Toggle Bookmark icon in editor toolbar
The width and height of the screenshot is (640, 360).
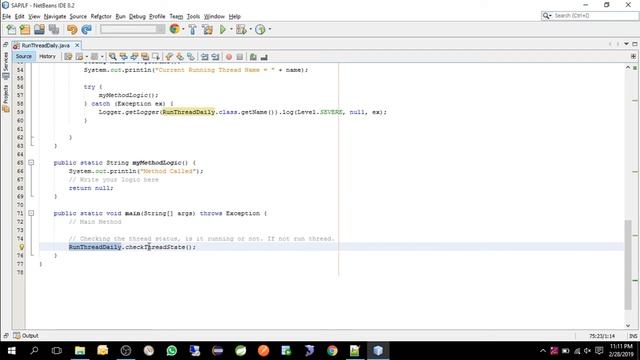(191, 57)
